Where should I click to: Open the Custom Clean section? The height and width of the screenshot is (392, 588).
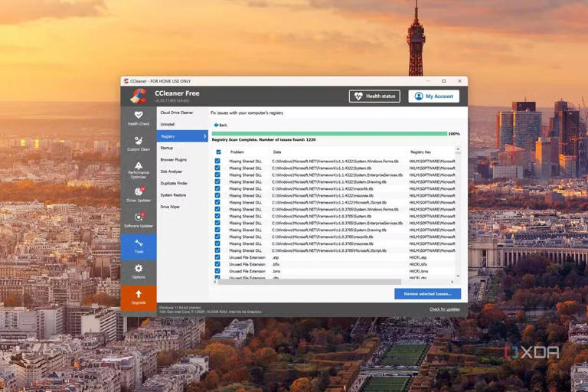point(139,143)
